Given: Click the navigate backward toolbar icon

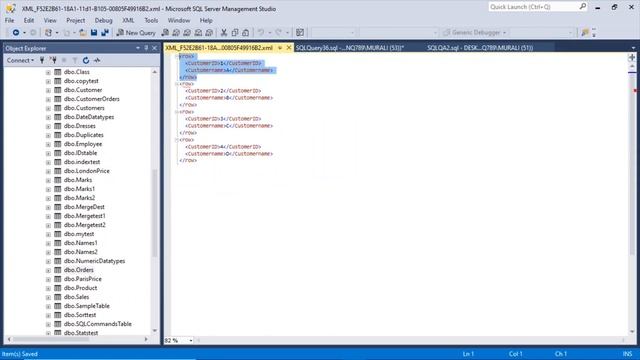Looking at the screenshot, I should pos(16,33).
